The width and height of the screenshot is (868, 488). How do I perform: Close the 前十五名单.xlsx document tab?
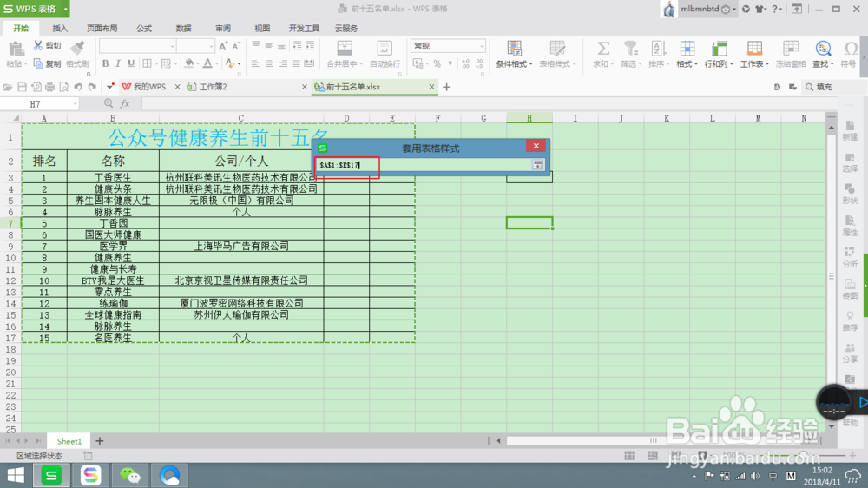(x=431, y=87)
